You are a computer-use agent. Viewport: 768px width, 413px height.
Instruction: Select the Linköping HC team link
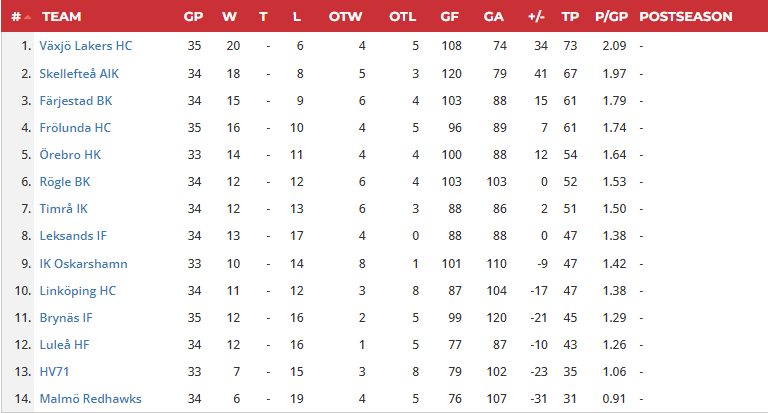[78, 290]
